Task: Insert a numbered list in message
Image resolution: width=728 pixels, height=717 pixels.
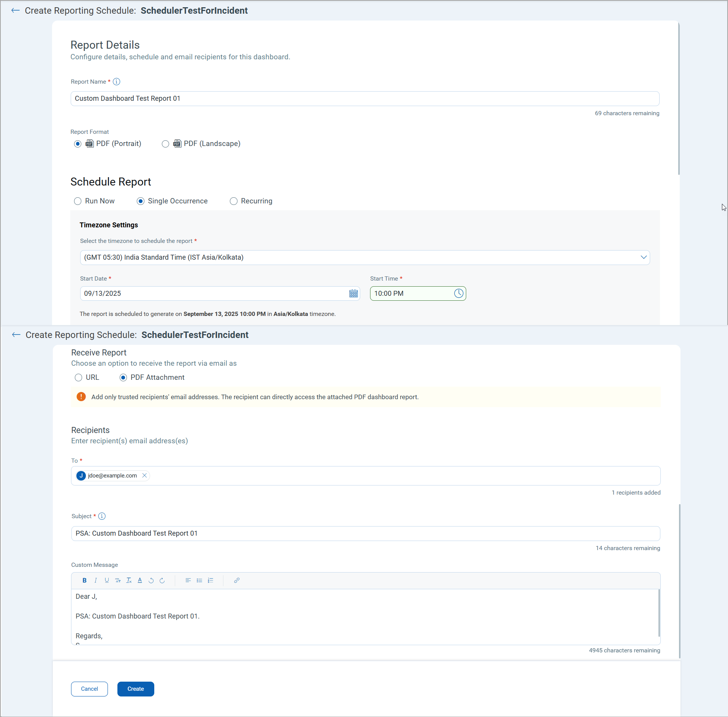Action: point(210,580)
